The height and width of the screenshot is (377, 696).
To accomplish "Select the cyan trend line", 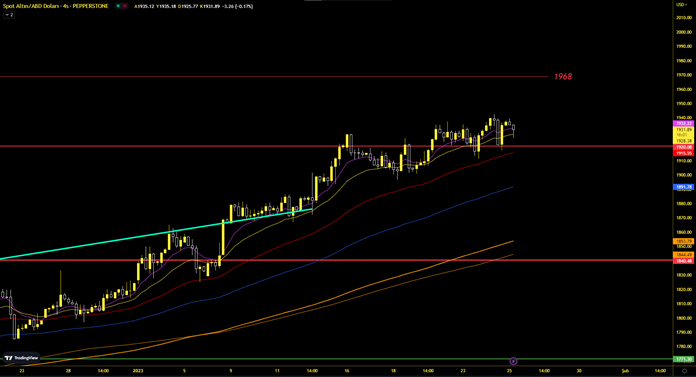I will click(x=155, y=234).
